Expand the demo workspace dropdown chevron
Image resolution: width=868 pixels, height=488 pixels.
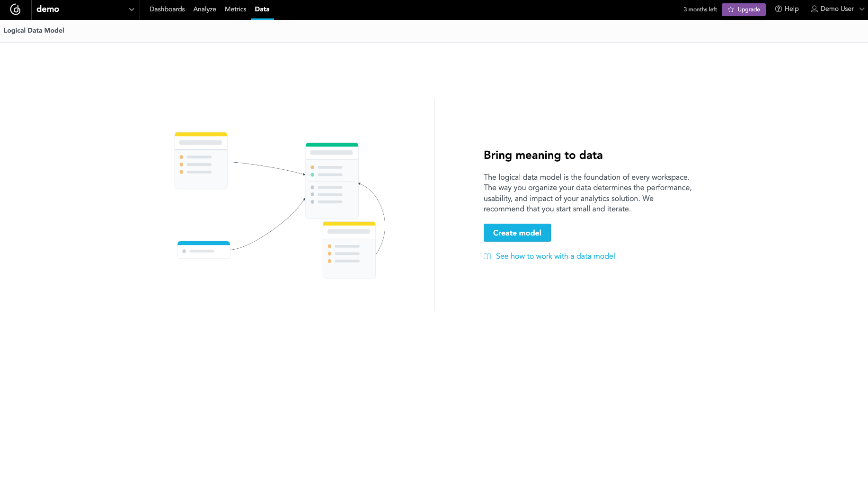point(132,9)
